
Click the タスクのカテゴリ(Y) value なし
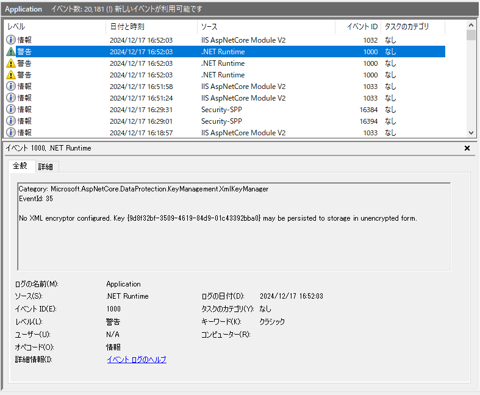coord(265,309)
